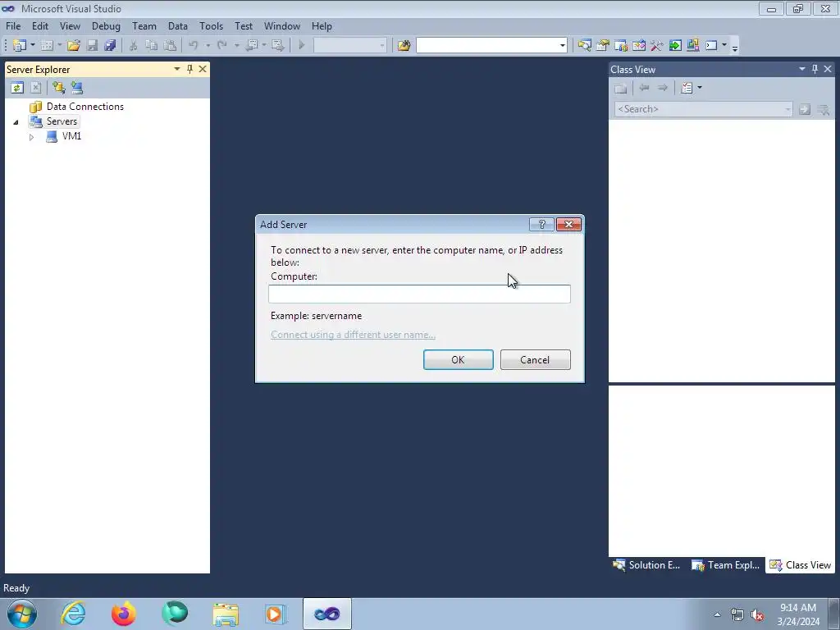Toggle auto-hide pin on Class View
Screen dimensions: 840x630
click(815, 69)
